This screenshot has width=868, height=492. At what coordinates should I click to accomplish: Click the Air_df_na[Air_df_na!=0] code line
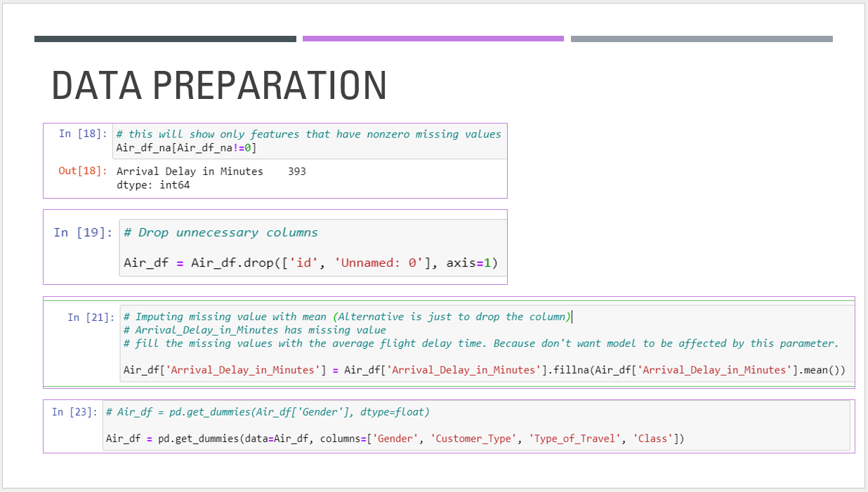pyautogui.click(x=187, y=147)
